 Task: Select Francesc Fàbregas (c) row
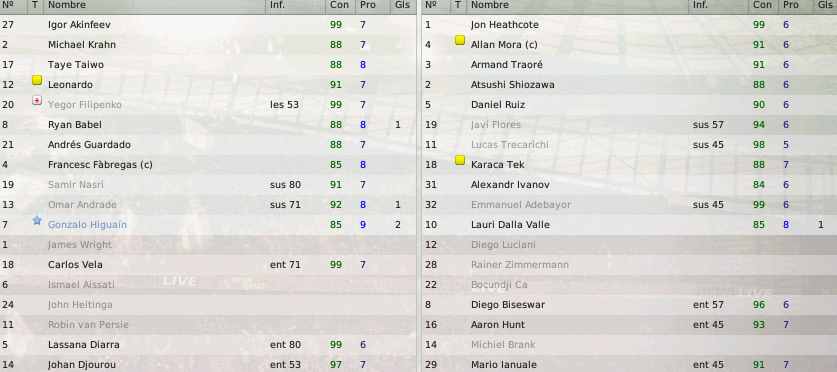point(208,165)
